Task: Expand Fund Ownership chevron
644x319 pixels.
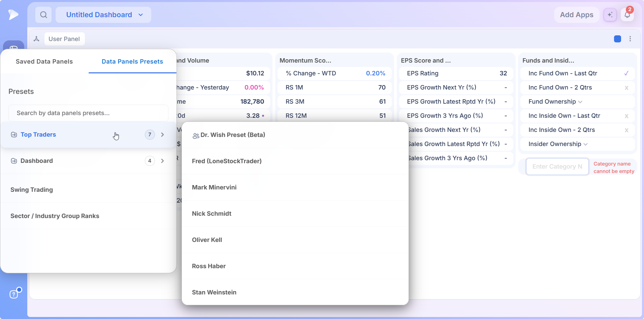Action: coord(580,102)
